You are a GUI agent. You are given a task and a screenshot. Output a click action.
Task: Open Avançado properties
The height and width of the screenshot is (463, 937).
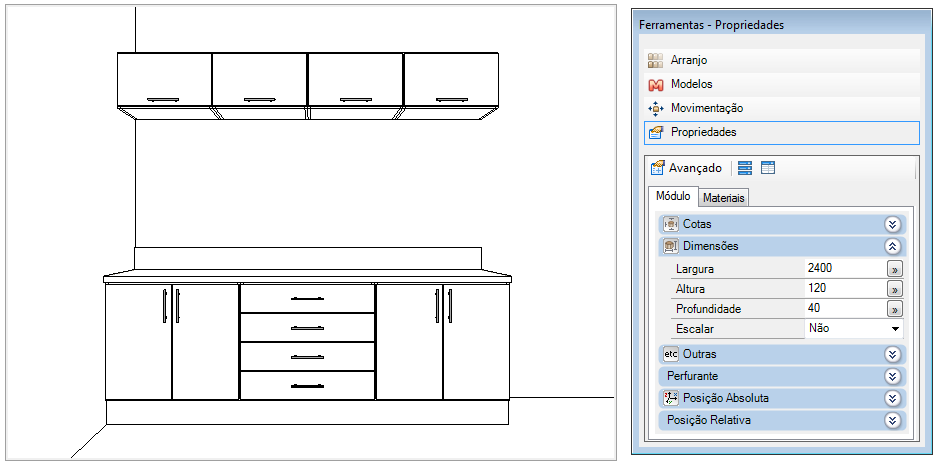click(x=686, y=168)
